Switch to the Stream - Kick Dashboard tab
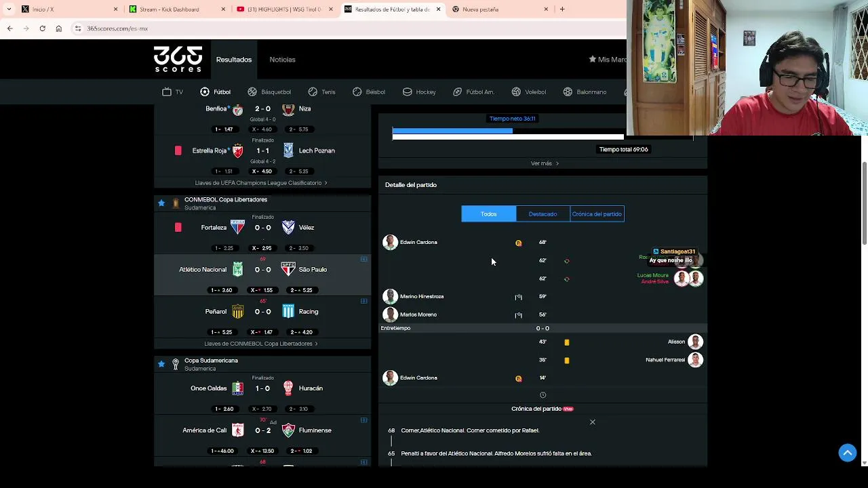Viewport: 868px width, 488px height. click(x=178, y=9)
